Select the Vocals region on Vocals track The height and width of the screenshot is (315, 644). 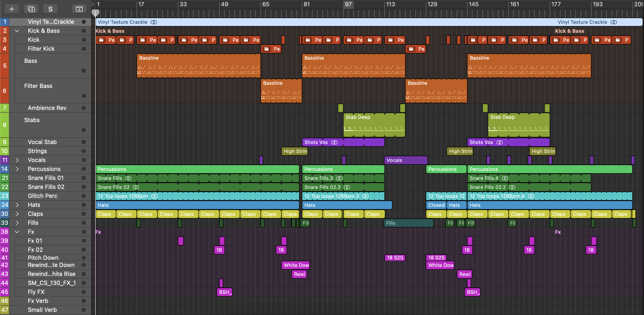pyautogui.click(x=406, y=160)
